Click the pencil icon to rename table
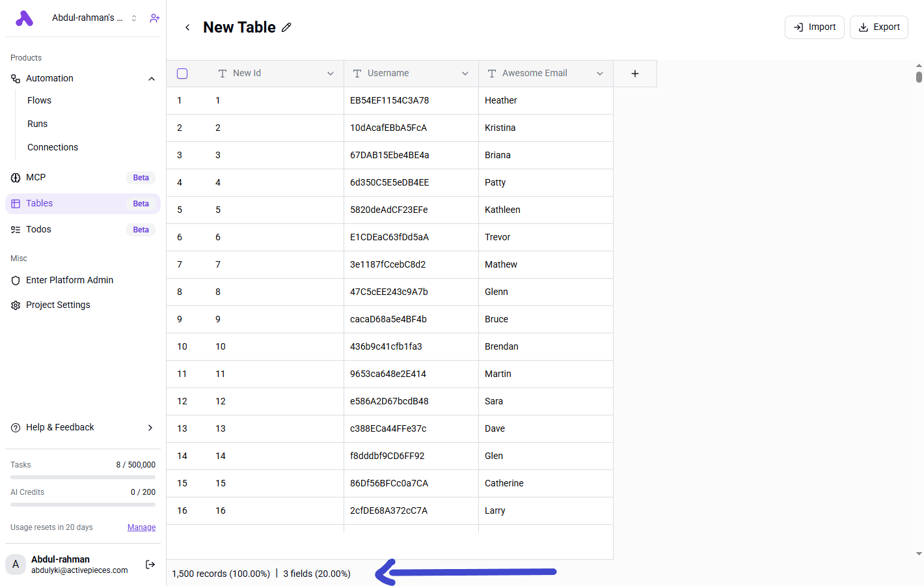Image resolution: width=924 pixels, height=586 pixels. pos(286,27)
